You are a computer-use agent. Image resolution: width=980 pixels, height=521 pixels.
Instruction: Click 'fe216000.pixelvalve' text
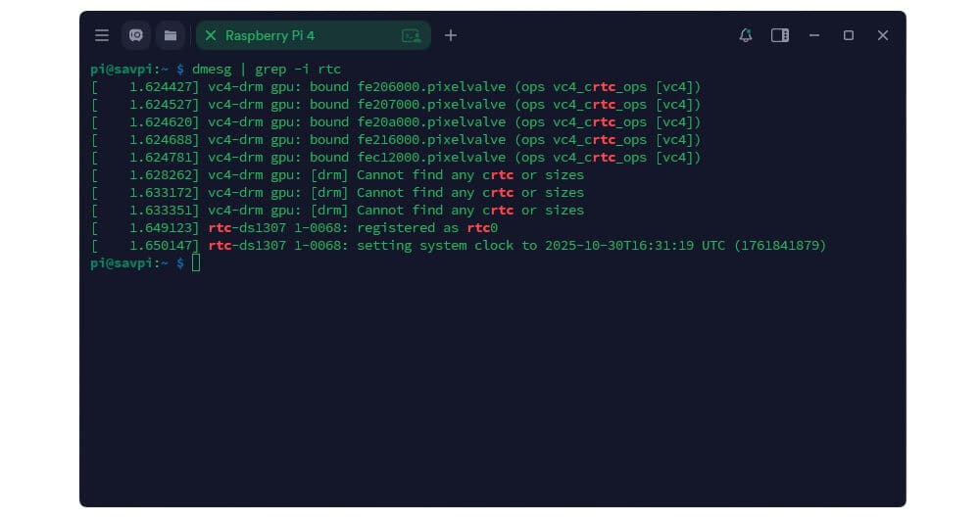tap(431, 139)
